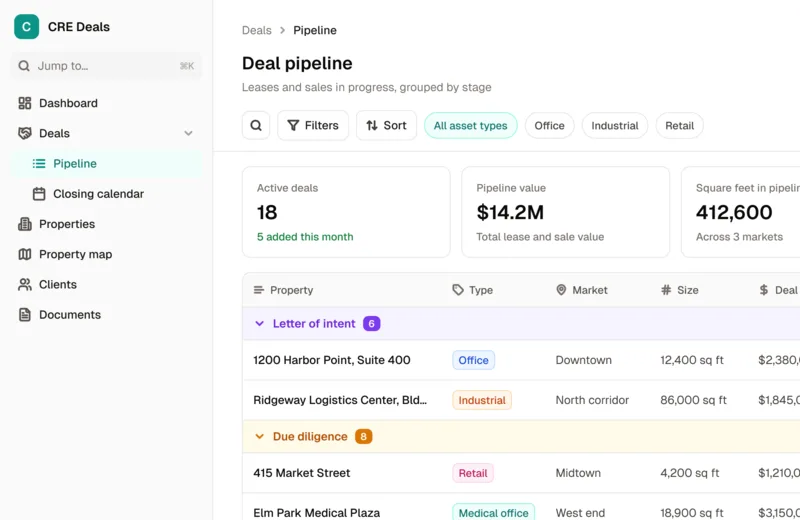
Task: Toggle the Retail asset chip
Action: (x=680, y=126)
